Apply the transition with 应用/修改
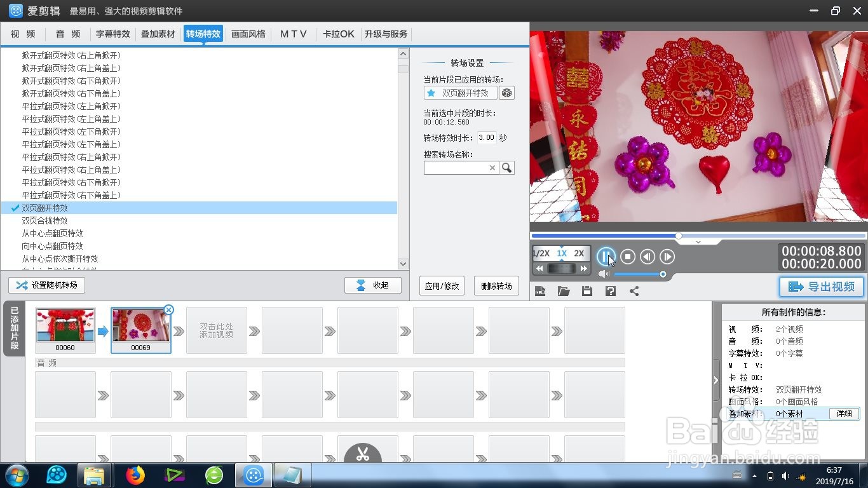Screen dimensions: 868x488 (442, 285)
